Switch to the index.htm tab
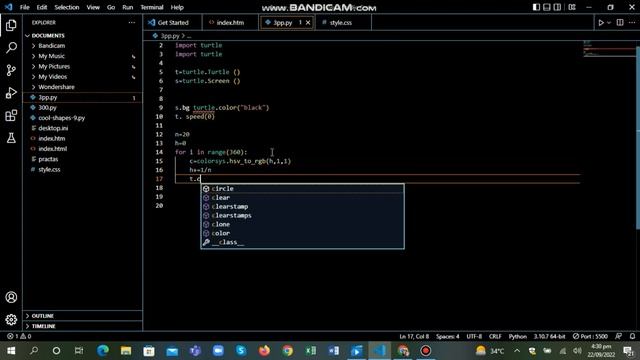The height and width of the screenshot is (360, 640). (230, 22)
